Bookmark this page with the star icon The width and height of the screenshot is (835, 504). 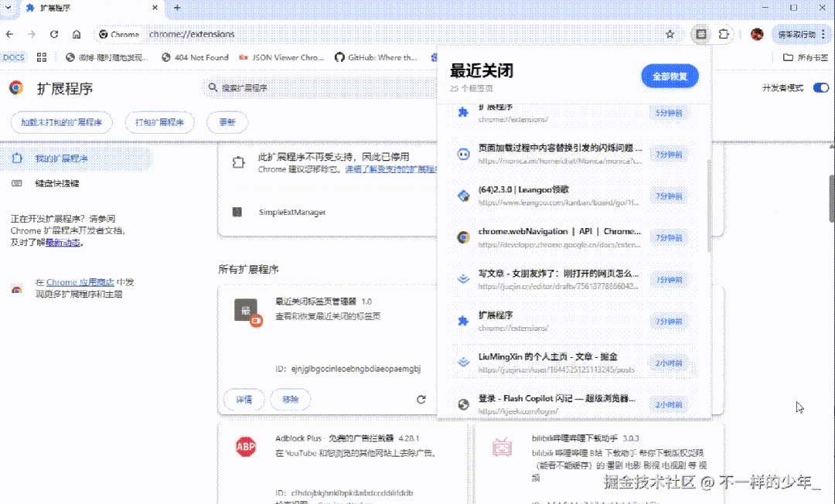(x=670, y=35)
